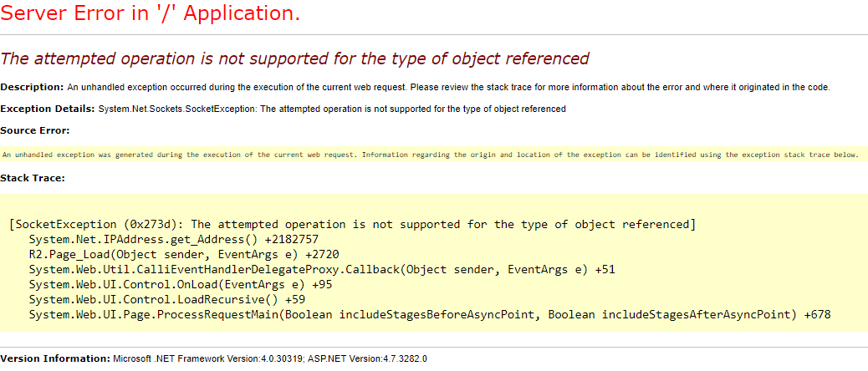Screen dimensions: 868x371
Task: Click the 'Stack Trace:' label
Action: click(x=33, y=178)
